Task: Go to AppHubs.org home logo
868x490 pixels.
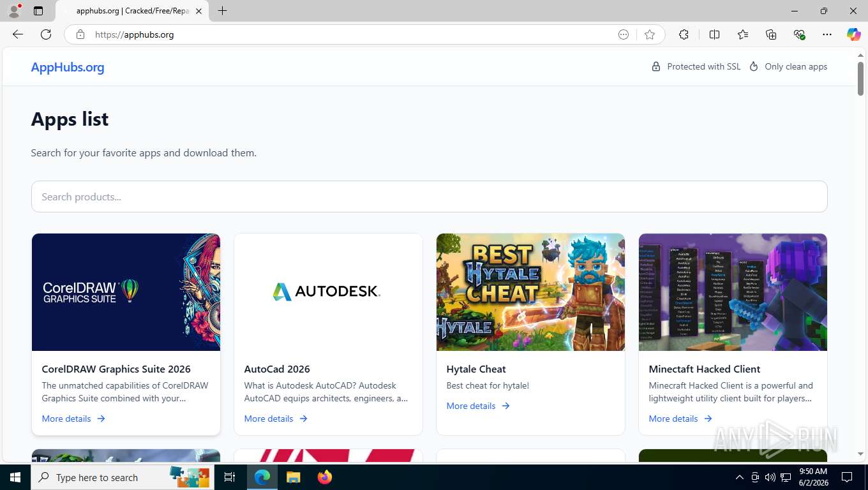Action: 68,67
